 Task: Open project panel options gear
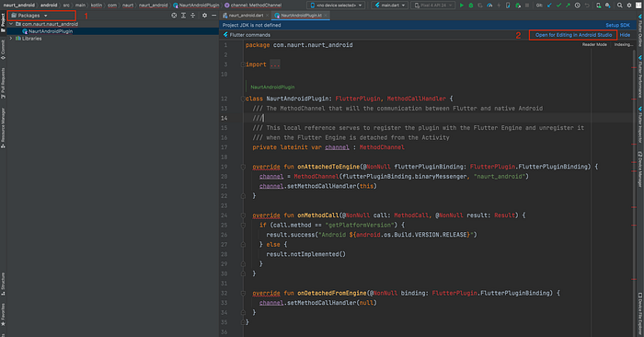pyautogui.click(x=204, y=16)
